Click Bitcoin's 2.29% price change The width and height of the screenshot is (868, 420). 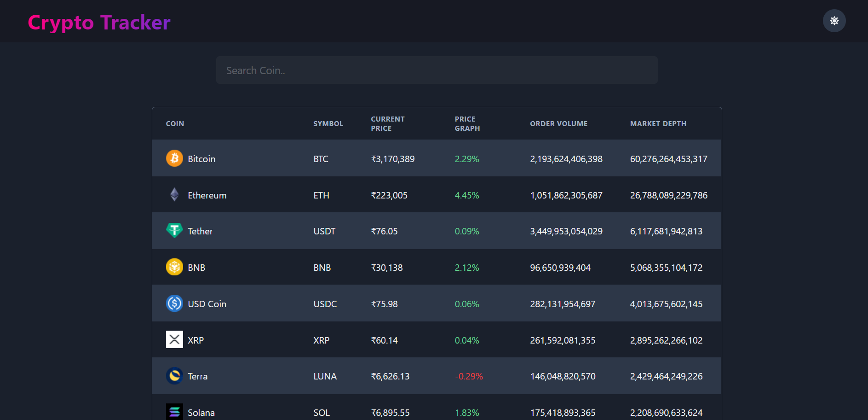pos(467,159)
